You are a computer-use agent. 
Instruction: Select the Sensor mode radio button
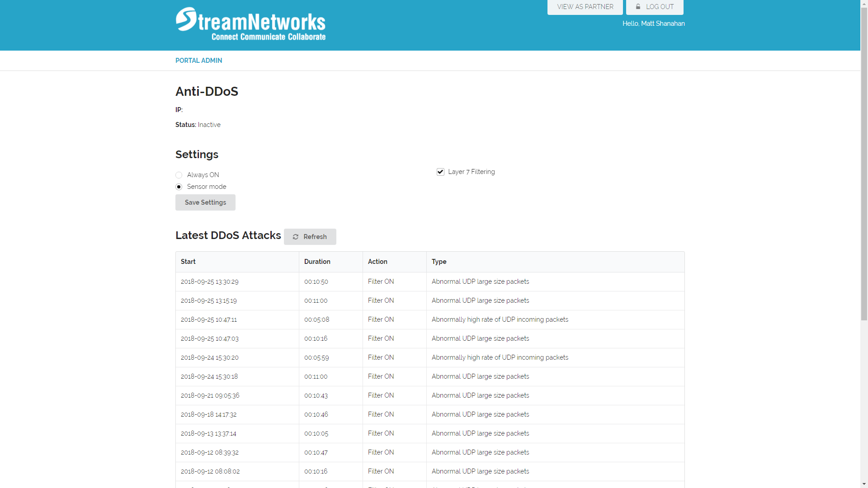pyautogui.click(x=179, y=187)
